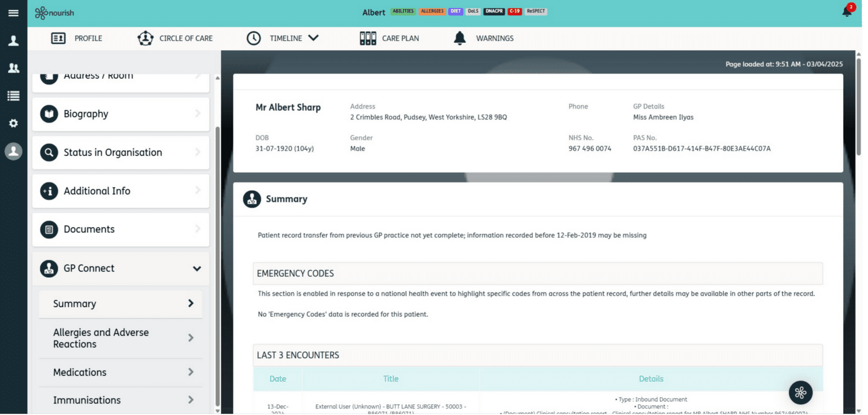
Task: Open the hamburger menu icon
Action: point(14,13)
